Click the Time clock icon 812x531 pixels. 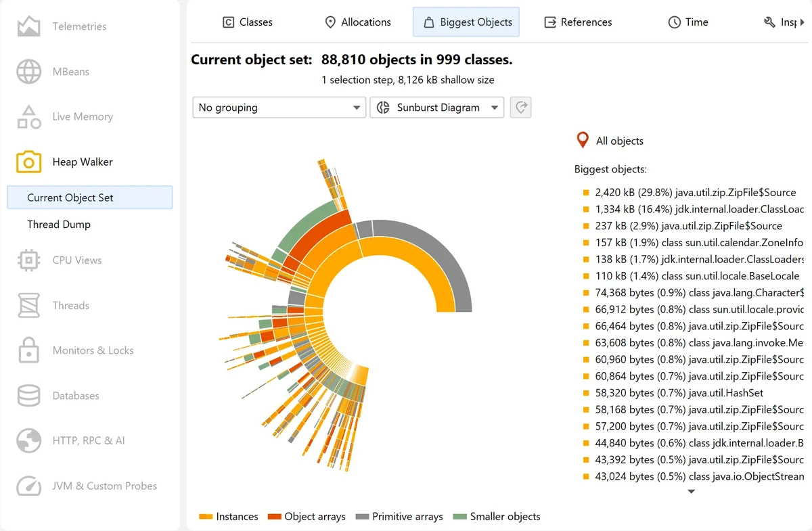[674, 22]
